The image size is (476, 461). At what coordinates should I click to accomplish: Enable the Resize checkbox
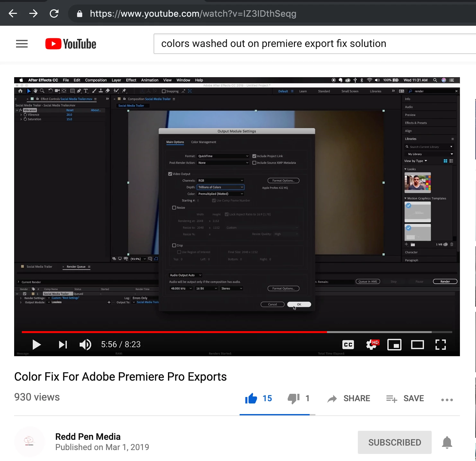point(174,208)
